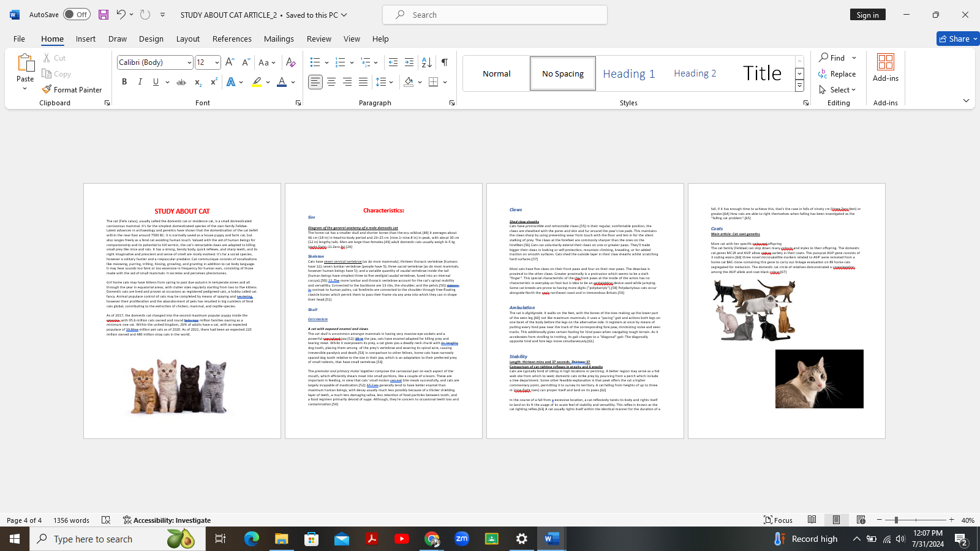Toggle Bold formatting
980x551 pixels.
(124, 82)
